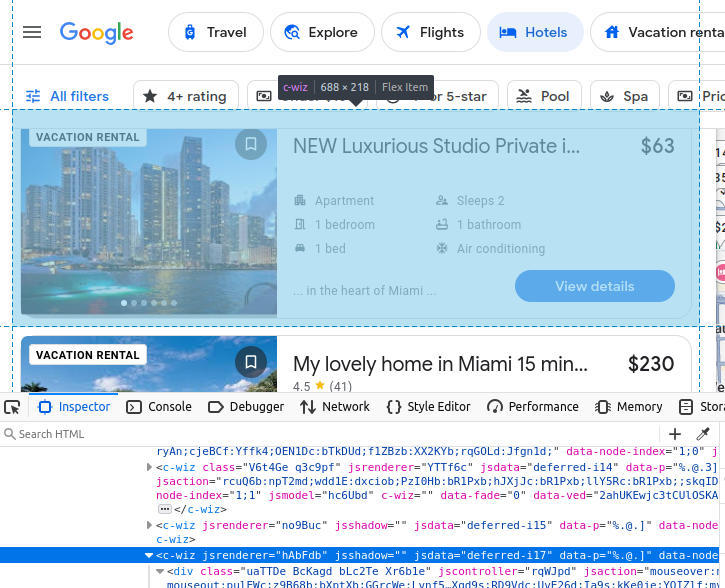This screenshot has width=725, height=588.
Task: Toggle the 4+ rating filter chip
Action: (186, 97)
